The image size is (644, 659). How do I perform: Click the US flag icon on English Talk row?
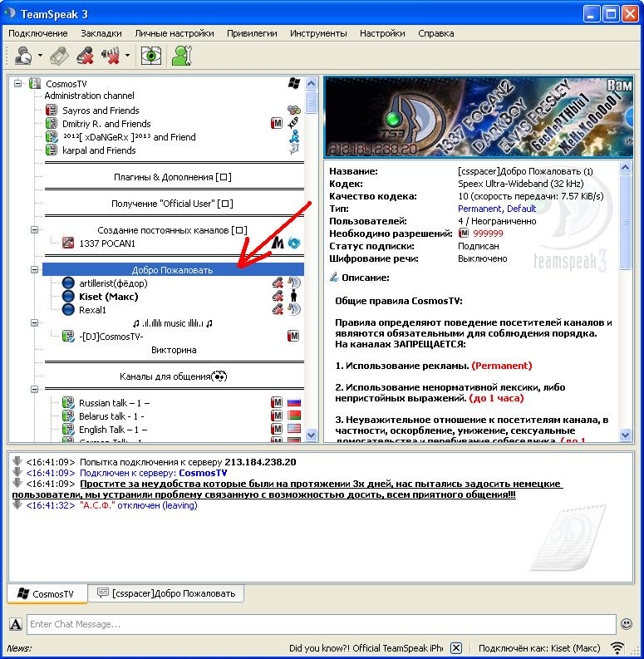(x=294, y=429)
